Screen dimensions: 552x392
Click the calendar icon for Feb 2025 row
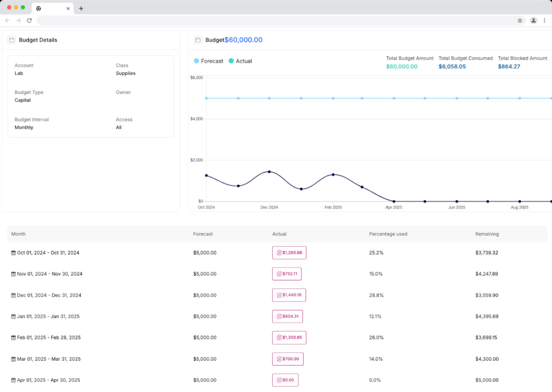13,338
